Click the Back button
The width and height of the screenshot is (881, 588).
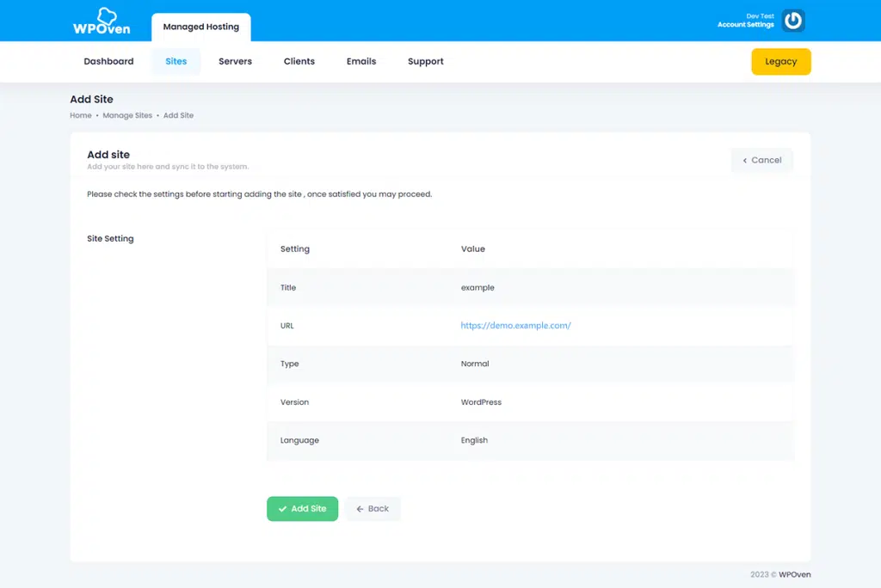[373, 509]
